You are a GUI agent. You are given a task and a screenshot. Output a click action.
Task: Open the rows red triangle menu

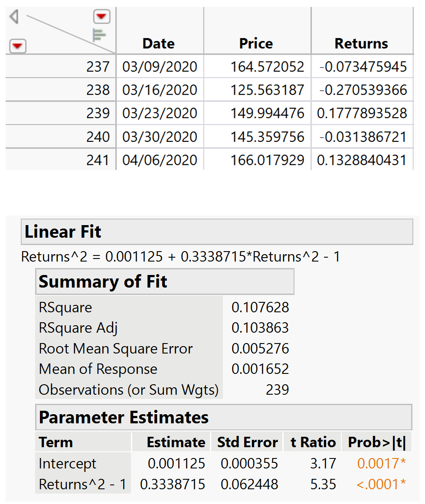[x=18, y=46]
